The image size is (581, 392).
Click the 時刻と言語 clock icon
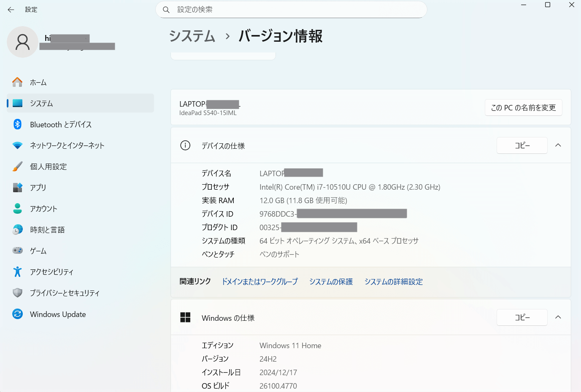click(17, 230)
